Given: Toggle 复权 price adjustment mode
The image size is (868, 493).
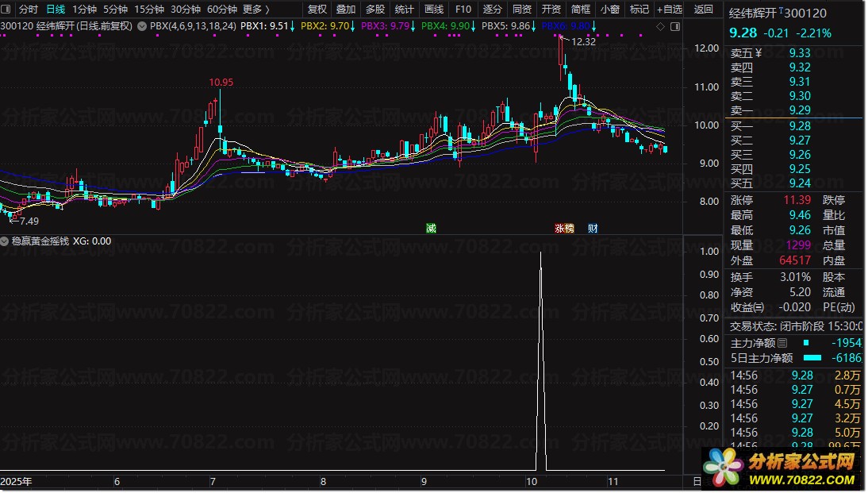Looking at the screenshot, I should click(317, 10).
